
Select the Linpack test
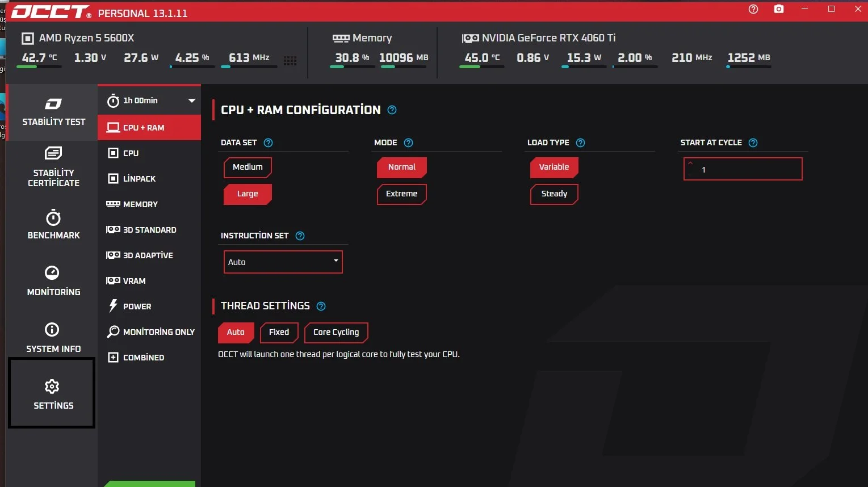(149, 179)
